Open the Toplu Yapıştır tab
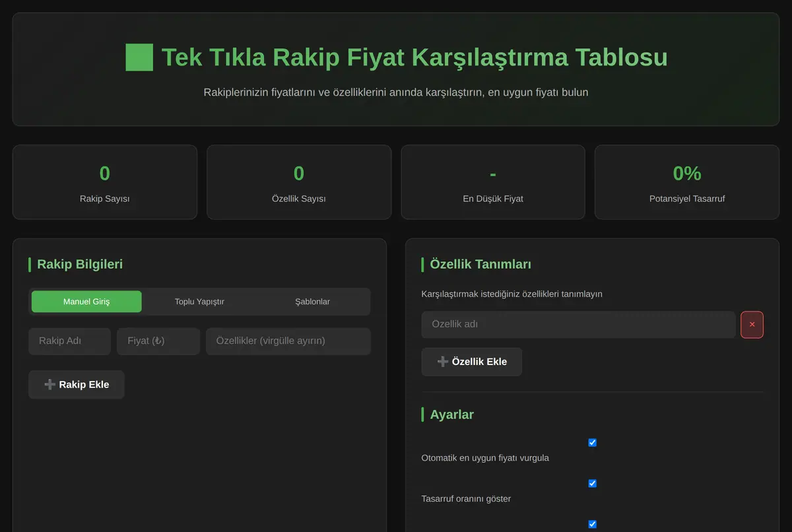 [x=199, y=302]
